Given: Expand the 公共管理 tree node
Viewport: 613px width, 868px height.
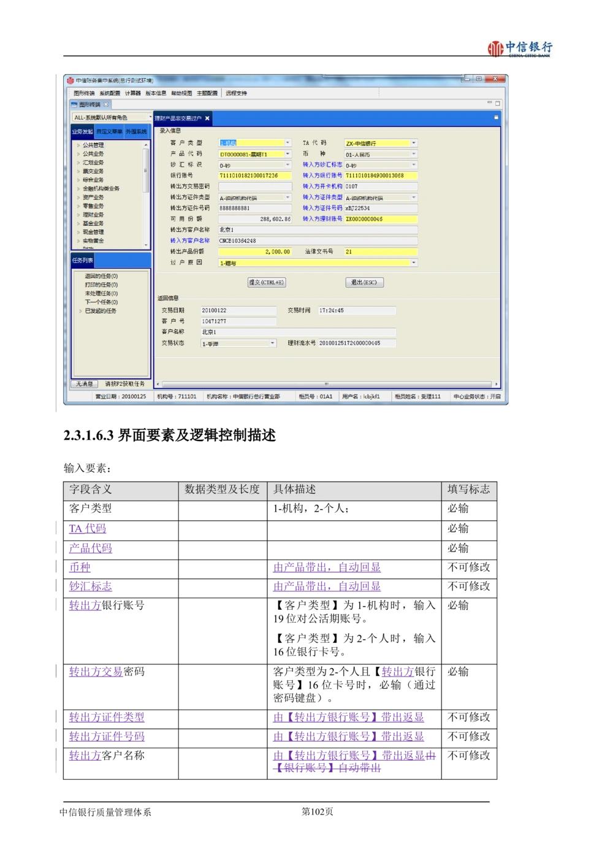Looking at the screenshot, I should tap(78, 145).
